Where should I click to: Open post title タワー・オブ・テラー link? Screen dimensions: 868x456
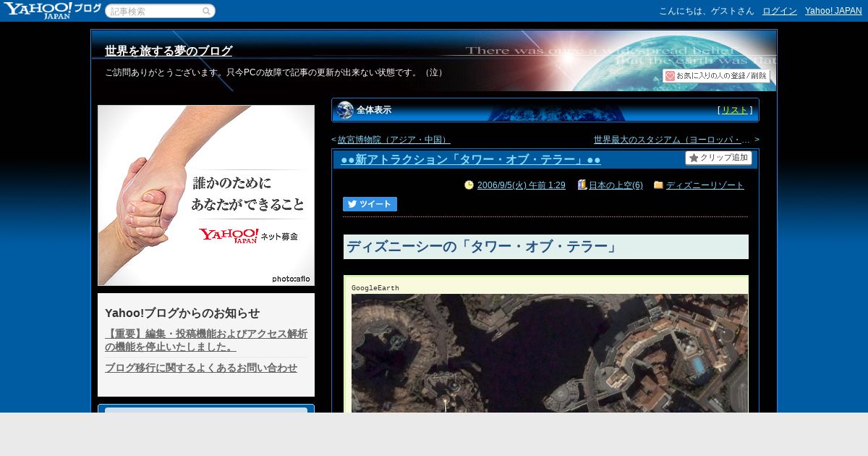471,160
